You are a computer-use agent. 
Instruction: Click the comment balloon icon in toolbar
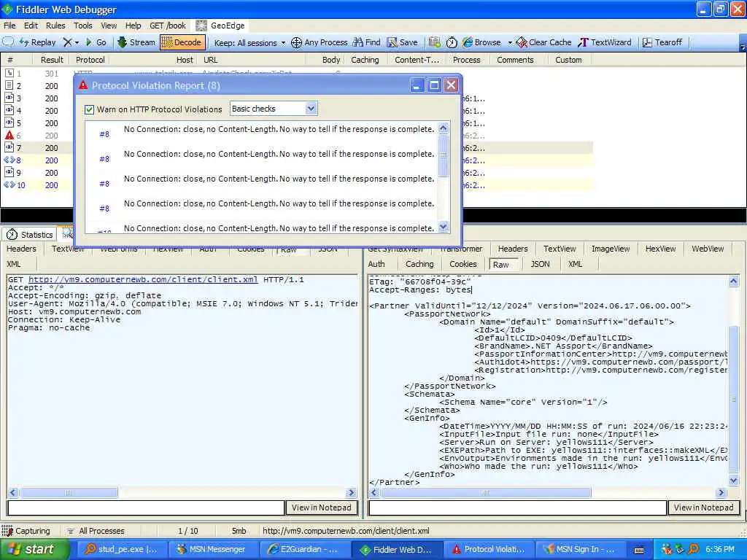click(x=8, y=42)
